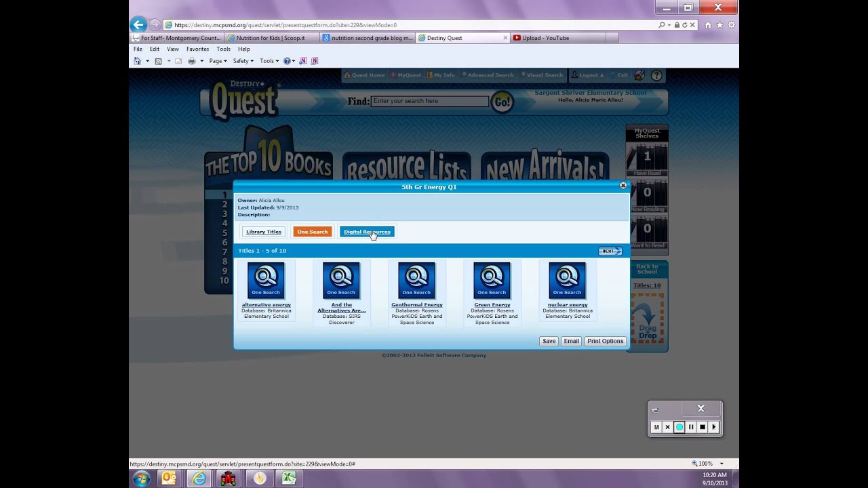Image resolution: width=868 pixels, height=488 pixels.
Task: Open the Edit menu
Action: 155,49
